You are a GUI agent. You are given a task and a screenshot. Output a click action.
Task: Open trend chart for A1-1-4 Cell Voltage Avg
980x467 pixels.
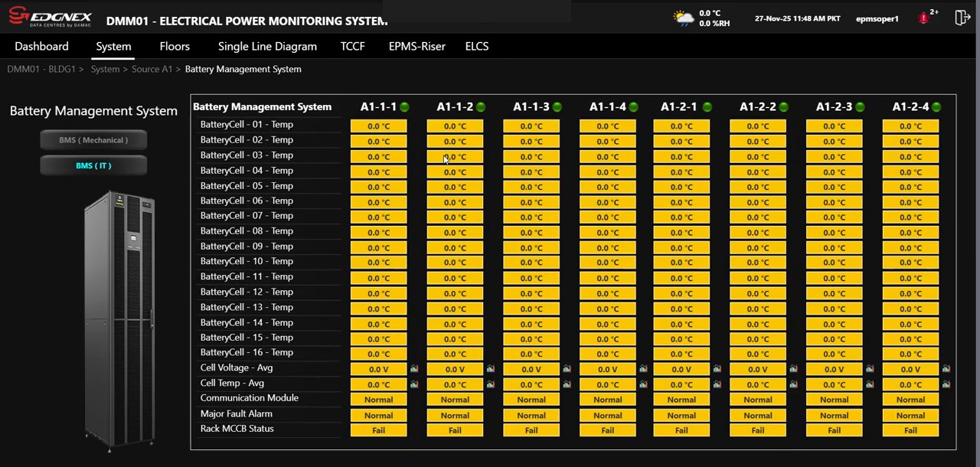(643, 369)
